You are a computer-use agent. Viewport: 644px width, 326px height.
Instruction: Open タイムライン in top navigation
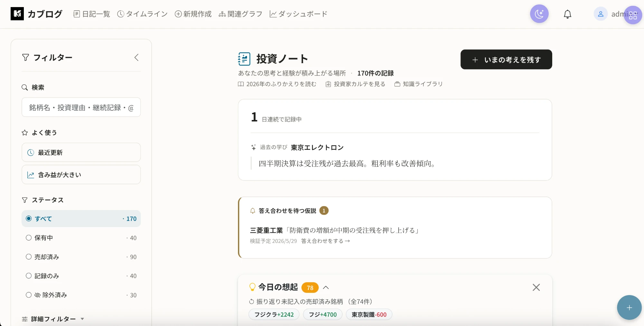tap(142, 14)
